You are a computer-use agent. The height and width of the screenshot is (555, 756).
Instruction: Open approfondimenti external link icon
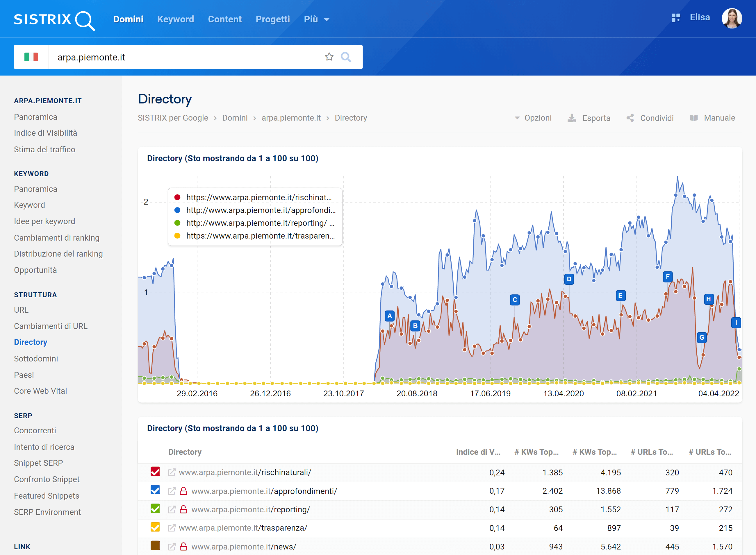(172, 491)
